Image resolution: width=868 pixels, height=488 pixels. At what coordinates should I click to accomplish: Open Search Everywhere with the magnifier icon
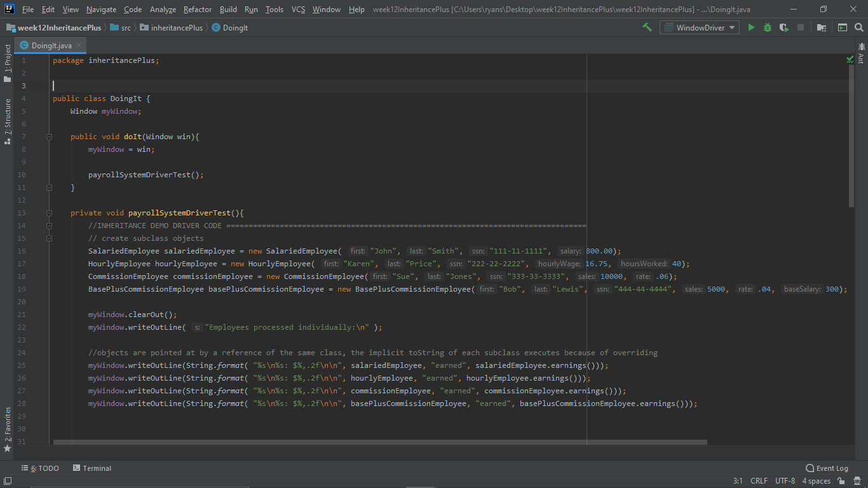pyautogui.click(x=858, y=27)
